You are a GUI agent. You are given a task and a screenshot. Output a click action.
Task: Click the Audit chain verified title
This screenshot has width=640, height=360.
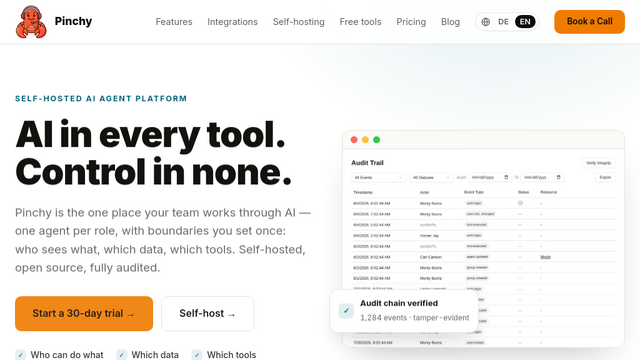click(399, 303)
